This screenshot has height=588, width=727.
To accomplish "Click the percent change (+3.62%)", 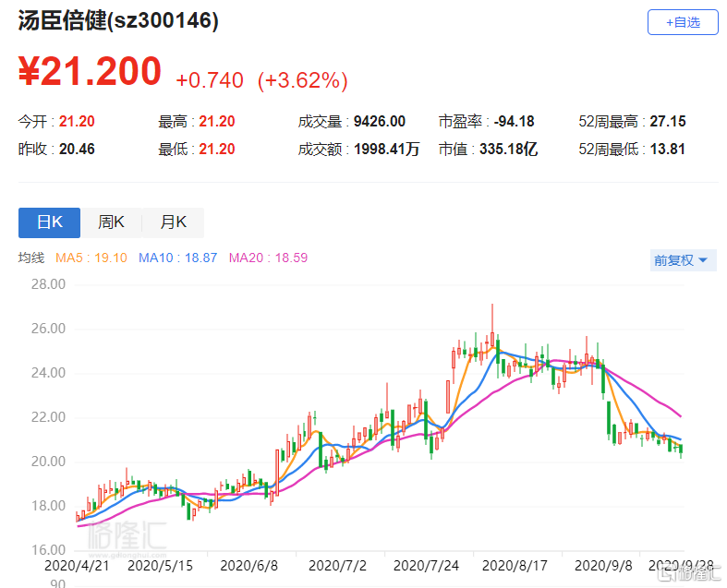I will (x=302, y=80).
